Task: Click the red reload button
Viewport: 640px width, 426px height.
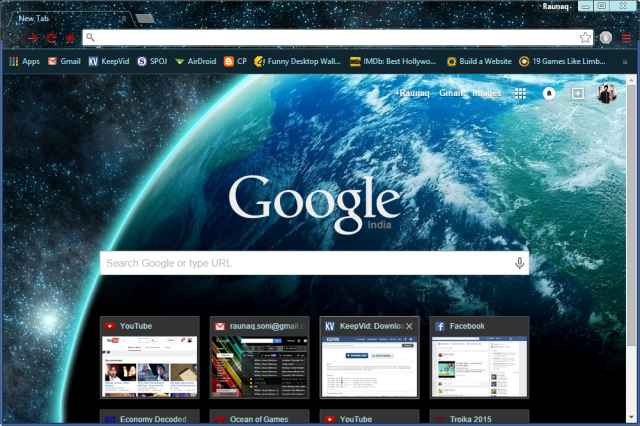Action: click(x=51, y=38)
